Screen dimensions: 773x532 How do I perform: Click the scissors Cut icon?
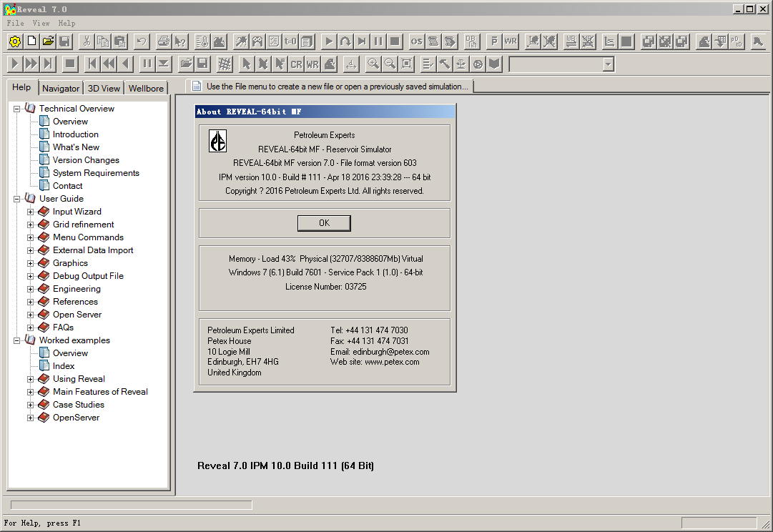pyautogui.click(x=87, y=42)
